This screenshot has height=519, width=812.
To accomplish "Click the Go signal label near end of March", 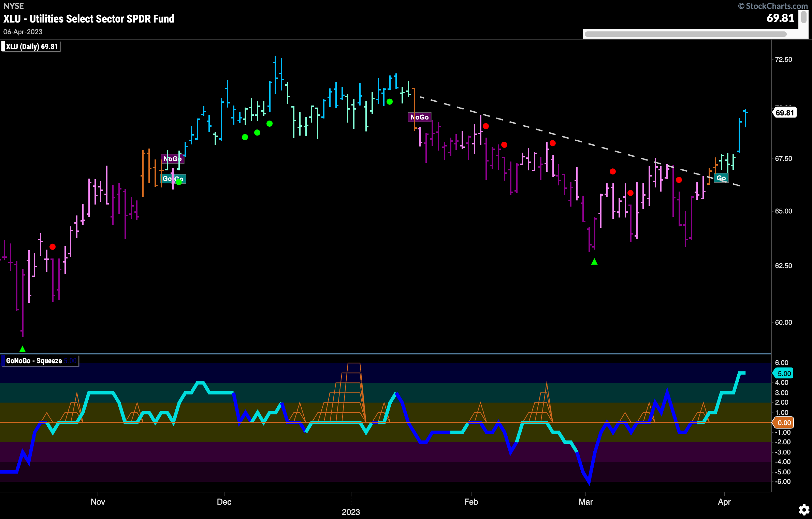I will pos(721,178).
